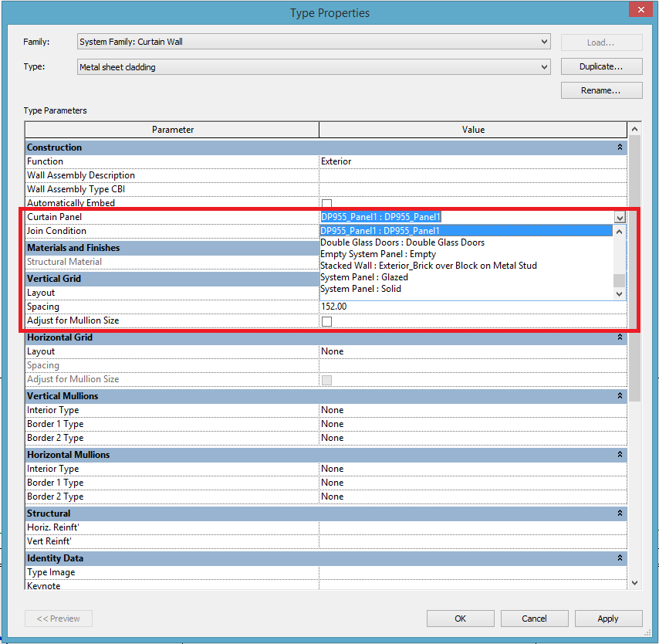Select System Panel : Glazed option

click(x=465, y=277)
